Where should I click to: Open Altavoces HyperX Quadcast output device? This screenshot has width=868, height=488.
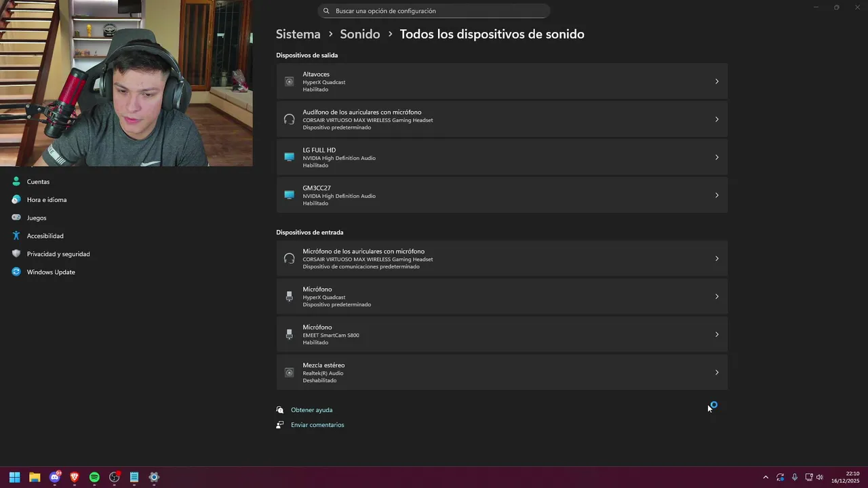(x=502, y=81)
